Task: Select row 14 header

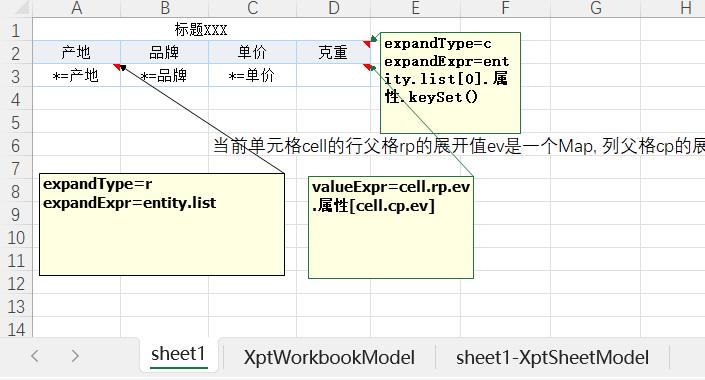Action: [x=16, y=328]
